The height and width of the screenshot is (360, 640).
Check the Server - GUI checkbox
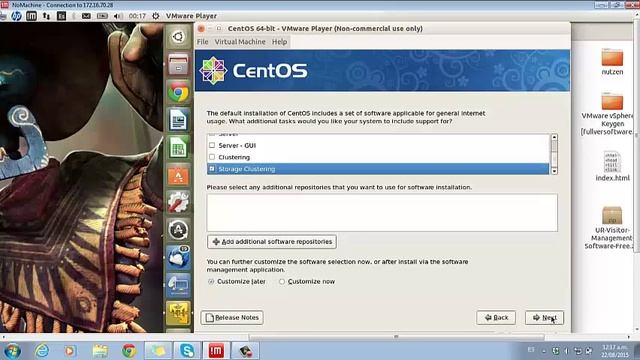pyautogui.click(x=212, y=145)
